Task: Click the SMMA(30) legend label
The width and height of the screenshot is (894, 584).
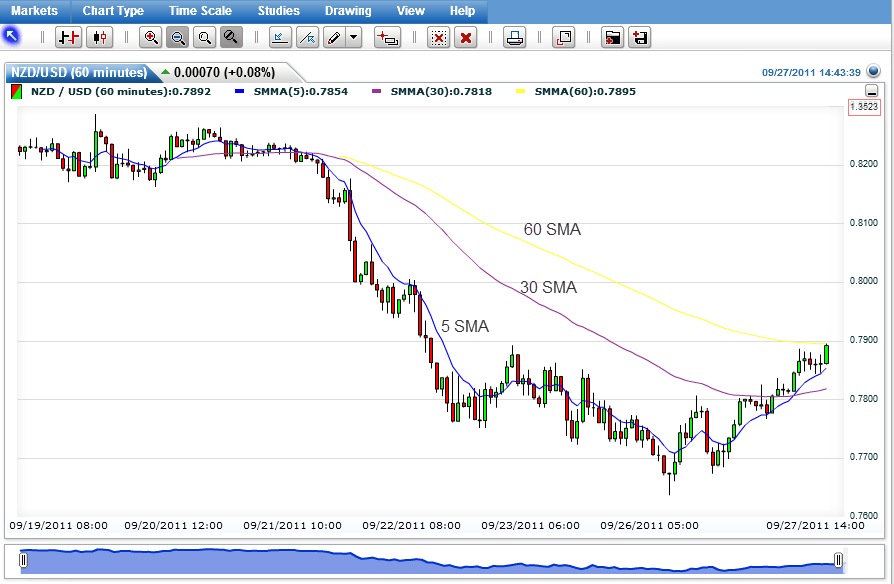Action: 431,91
